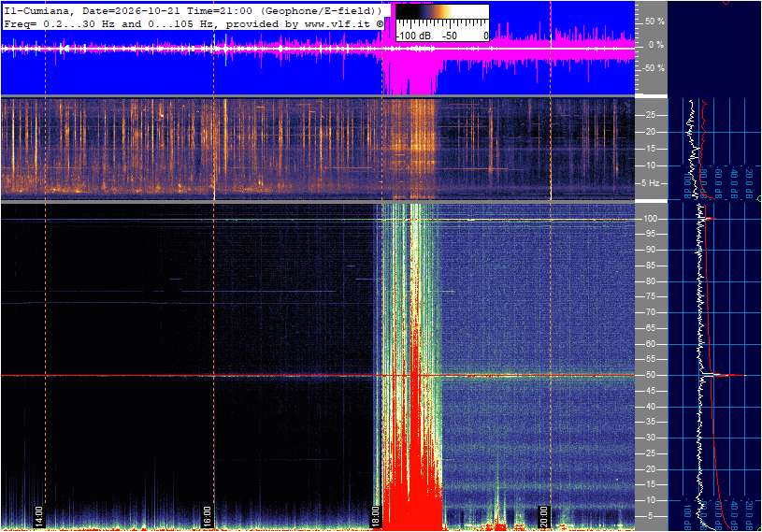Image resolution: width=762 pixels, height=532 pixels.
Task: Click the 'I1-Cumiana, Date=2026-10-21' header line
Action: point(194,10)
